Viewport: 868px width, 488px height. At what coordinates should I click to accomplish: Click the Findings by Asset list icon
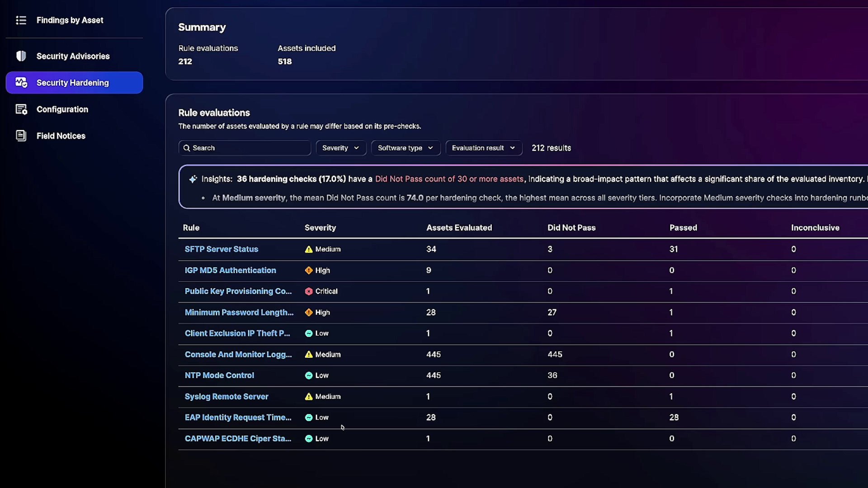(21, 20)
